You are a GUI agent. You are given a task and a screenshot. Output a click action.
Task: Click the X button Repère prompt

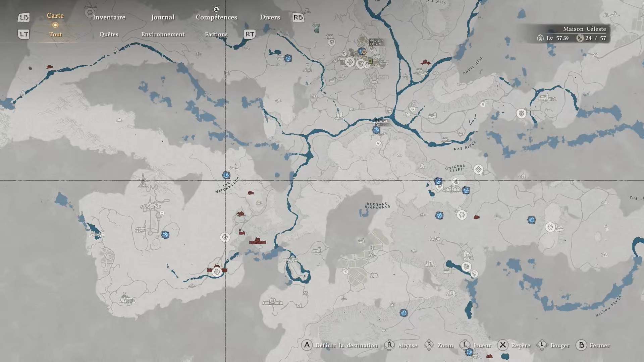[x=502, y=345]
